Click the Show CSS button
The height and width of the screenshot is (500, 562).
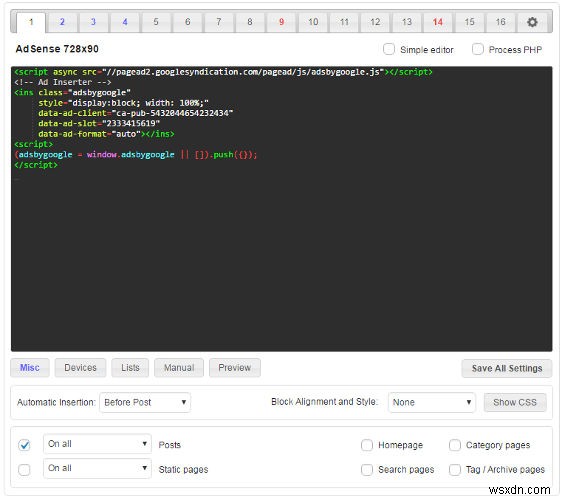click(x=515, y=403)
